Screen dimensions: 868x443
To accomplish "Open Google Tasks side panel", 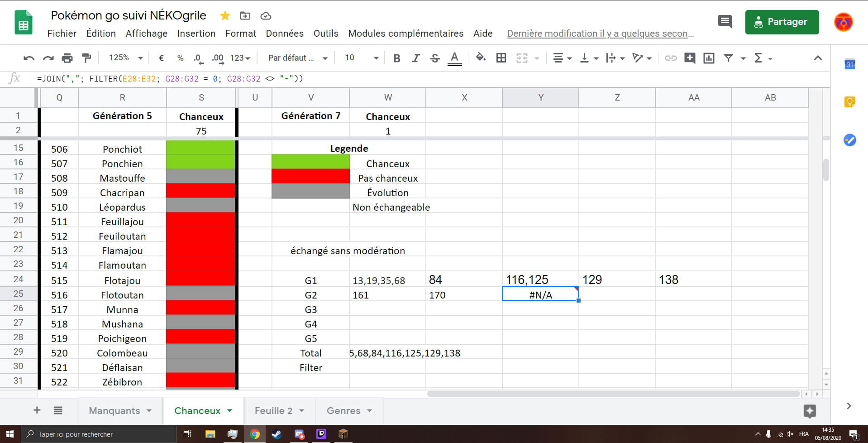I will [x=849, y=140].
